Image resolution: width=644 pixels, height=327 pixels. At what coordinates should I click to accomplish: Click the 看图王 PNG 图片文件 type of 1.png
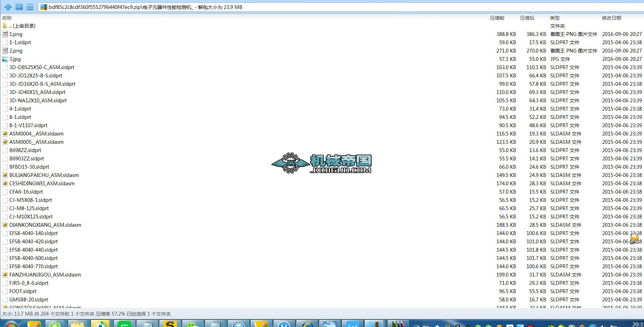(574, 34)
